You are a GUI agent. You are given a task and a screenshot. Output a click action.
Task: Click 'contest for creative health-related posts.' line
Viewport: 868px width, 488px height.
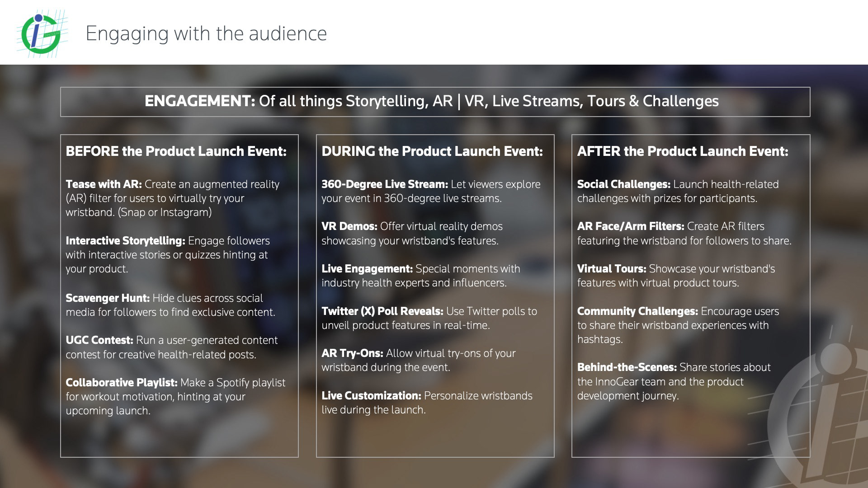point(161,355)
